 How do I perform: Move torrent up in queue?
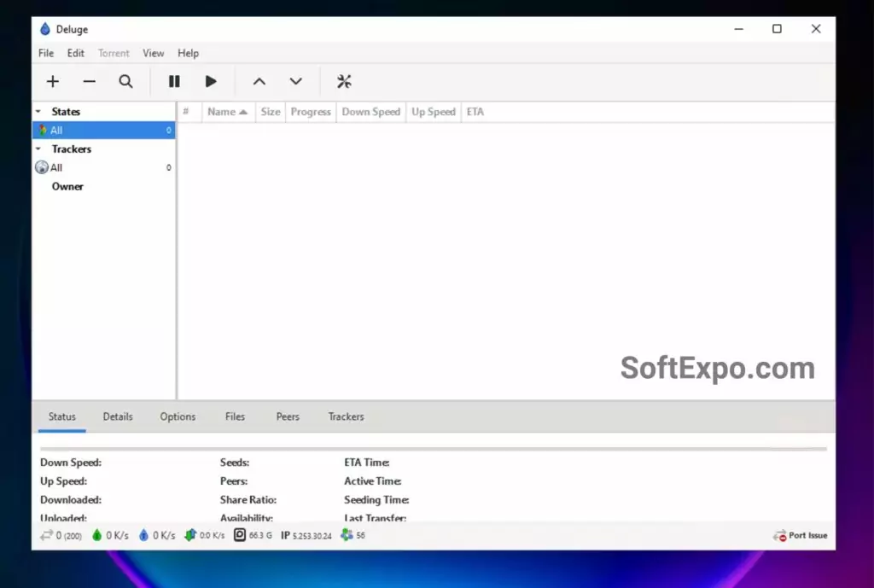[x=259, y=81]
